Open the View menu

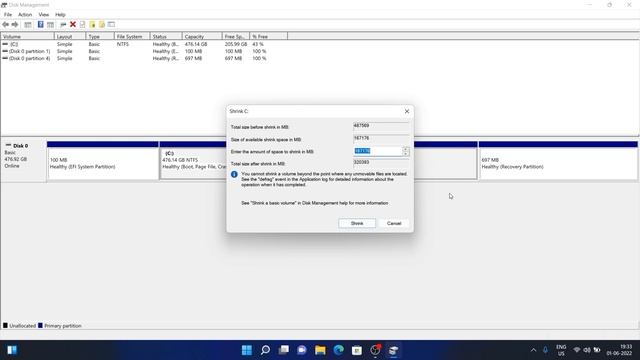pyautogui.click(x=44, y=15)
